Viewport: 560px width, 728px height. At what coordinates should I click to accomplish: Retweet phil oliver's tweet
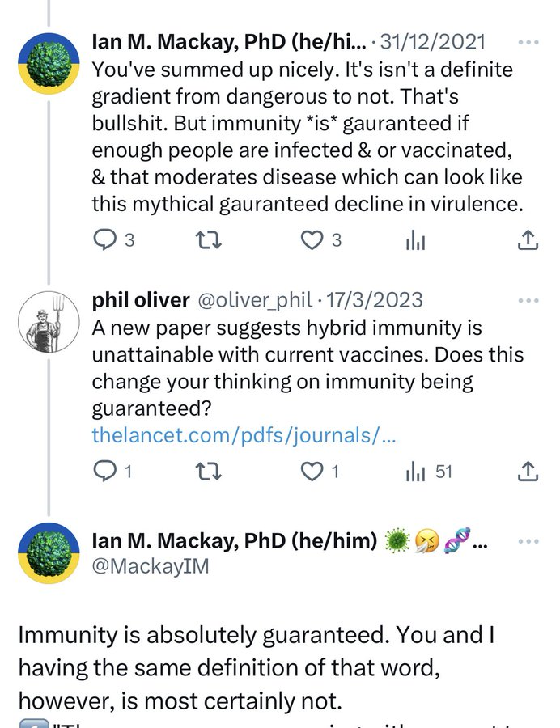(210, 471)
